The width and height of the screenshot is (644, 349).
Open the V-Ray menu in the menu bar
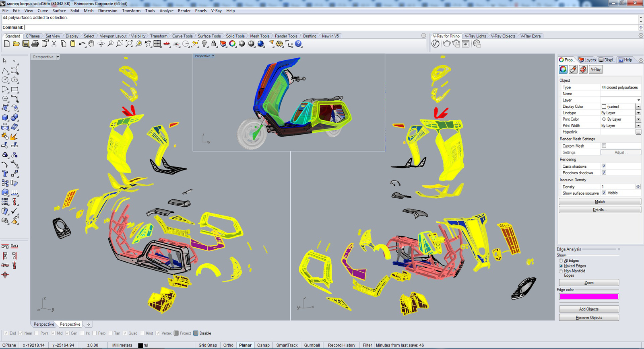(x=217, y=11)
